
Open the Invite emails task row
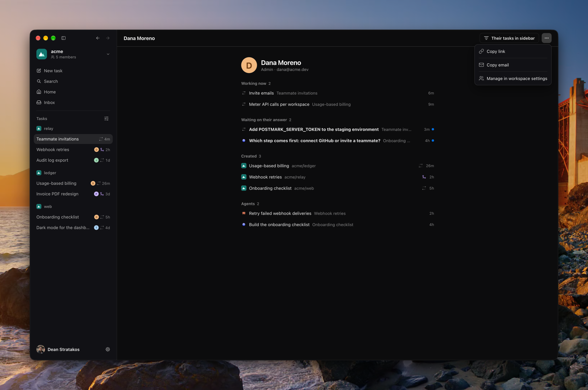click(x=338, y=93)
